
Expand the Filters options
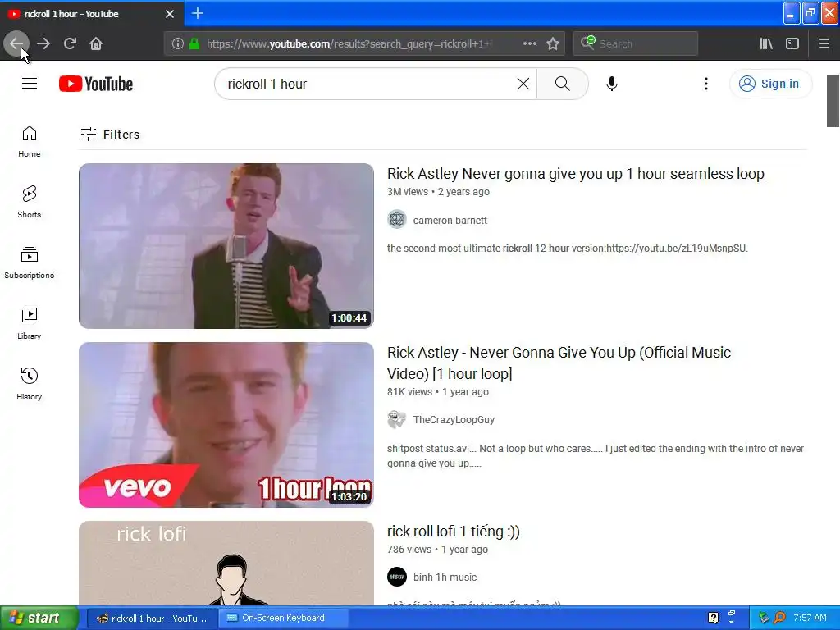[x=111, y=134]
